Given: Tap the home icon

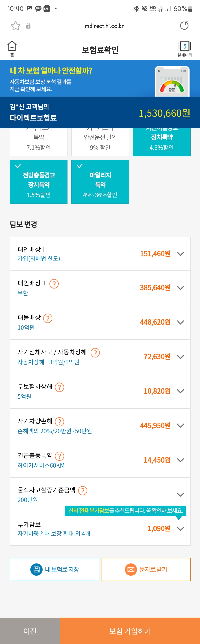Looking at the screenshot, I should pyautogui.click(x=12, y=49).
